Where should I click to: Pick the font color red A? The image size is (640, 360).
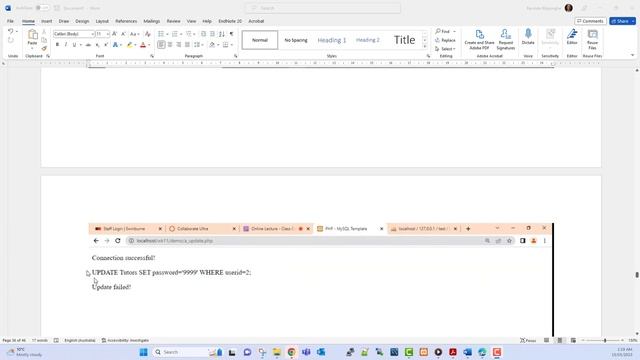coord(143,45)
